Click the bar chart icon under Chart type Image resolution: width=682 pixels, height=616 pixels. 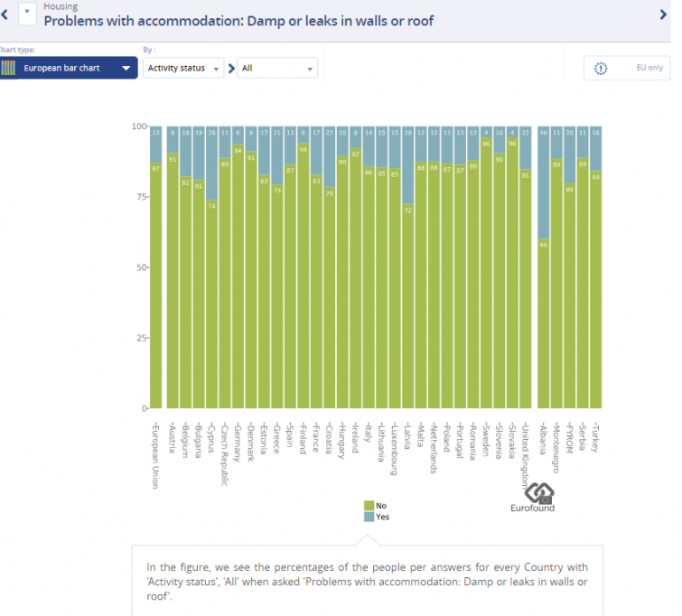[8, 68]
